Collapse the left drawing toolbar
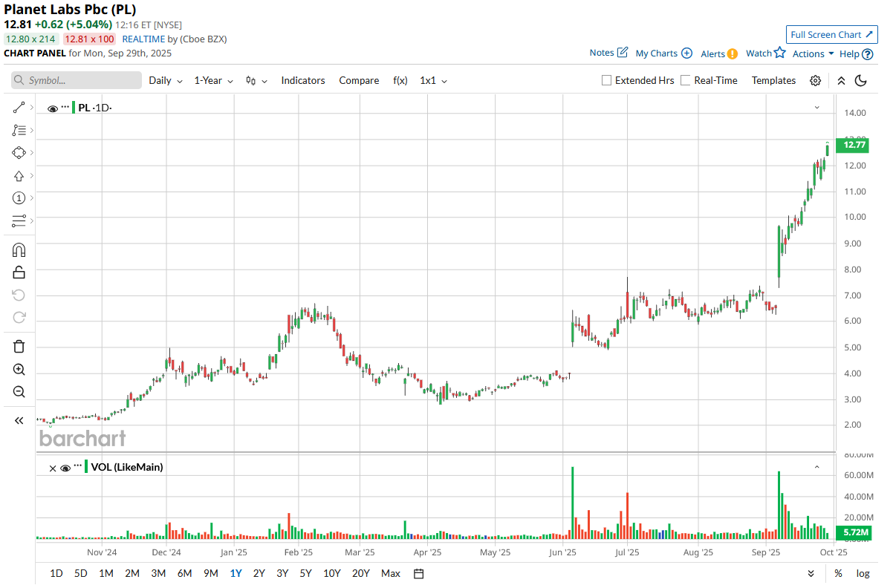Viewport: 893px width, 588px height. (x=19, y=421)
